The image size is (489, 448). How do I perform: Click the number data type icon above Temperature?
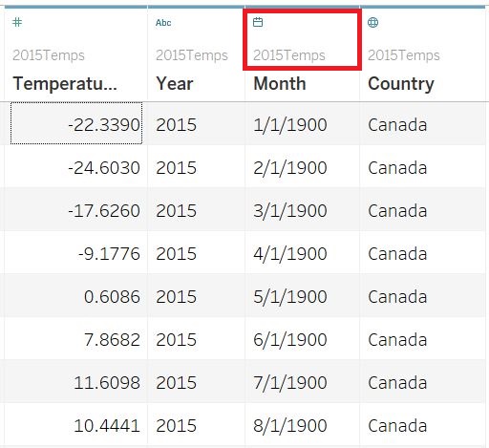click(x=17, y=22)
